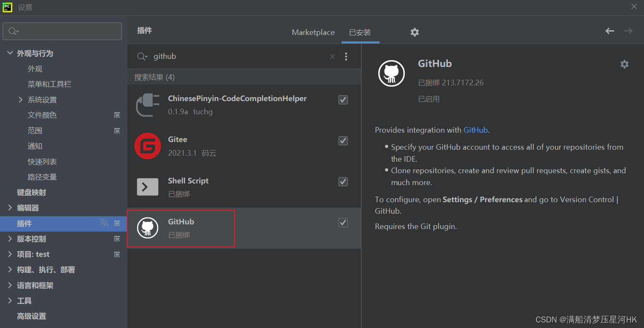Go back with the left arrow

(x=610, y=31)
